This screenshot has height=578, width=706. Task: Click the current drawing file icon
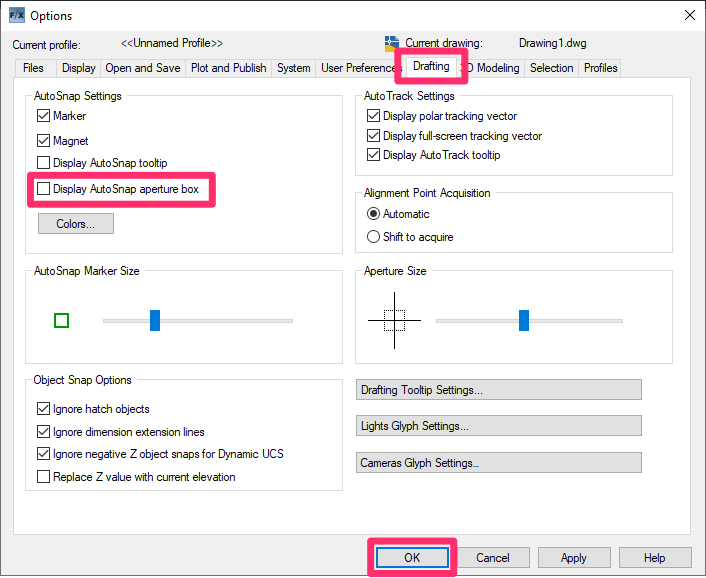click(392, 44)
